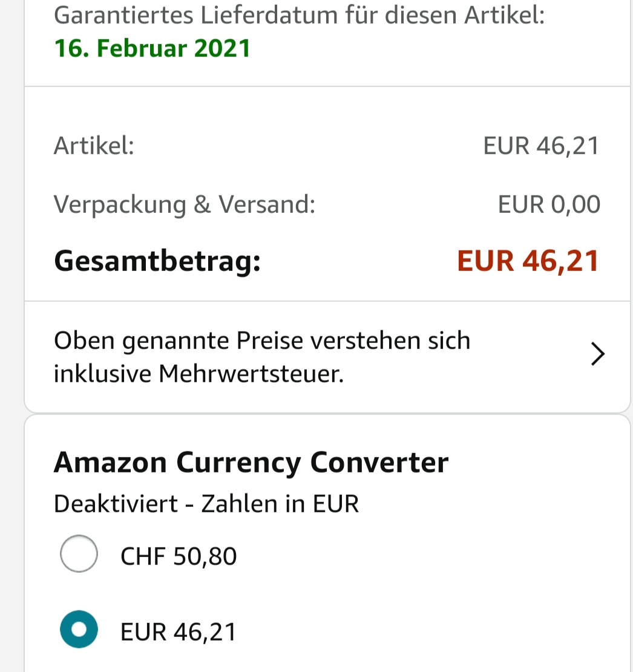Click the "Artikel:" row label
633x672 pixels.
click(94, 146)
